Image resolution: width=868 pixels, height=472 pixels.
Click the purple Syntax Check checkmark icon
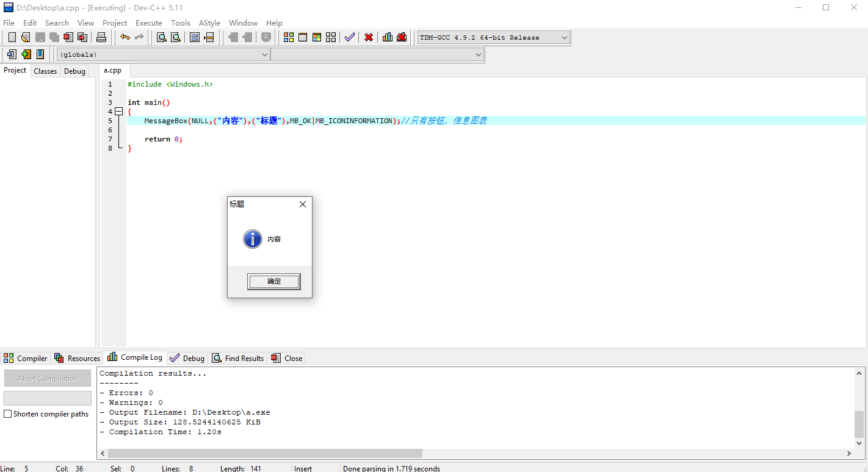pos(350,37)
